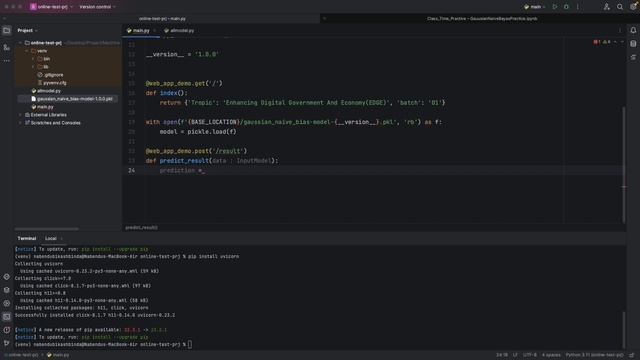Click the Python 3.11 interpreter selector

[594, 355]
